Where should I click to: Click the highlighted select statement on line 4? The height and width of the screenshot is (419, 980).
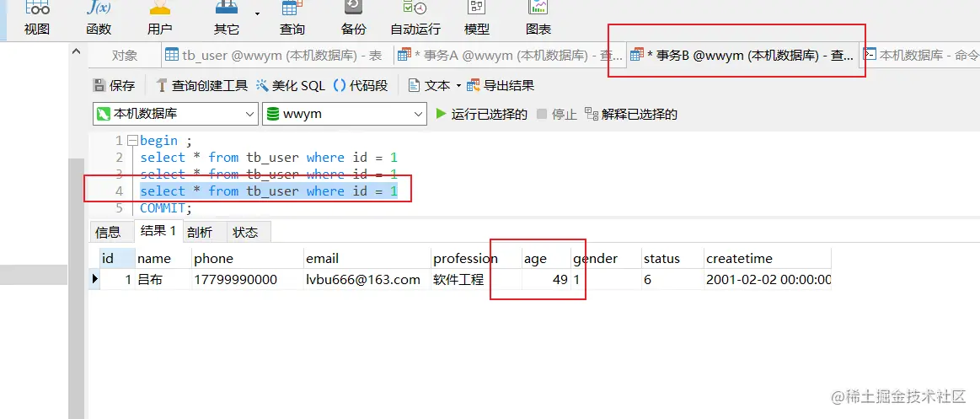coord(269,191)
